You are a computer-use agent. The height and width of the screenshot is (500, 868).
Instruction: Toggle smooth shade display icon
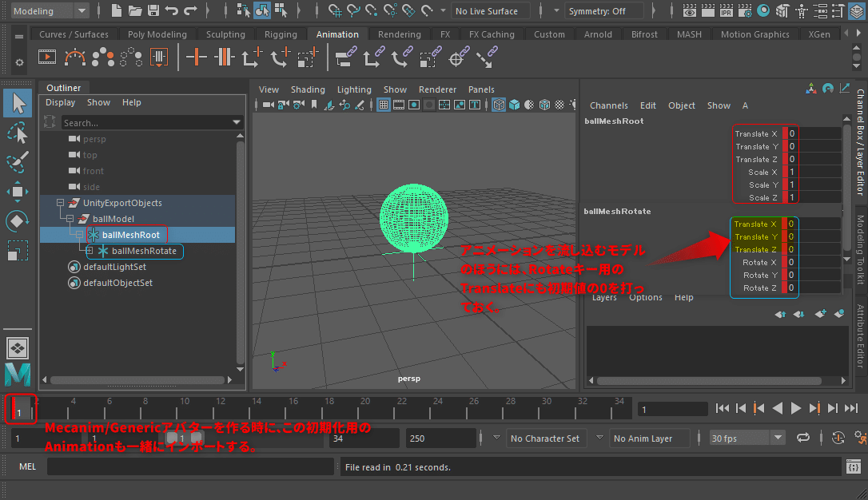pos(514,105)
